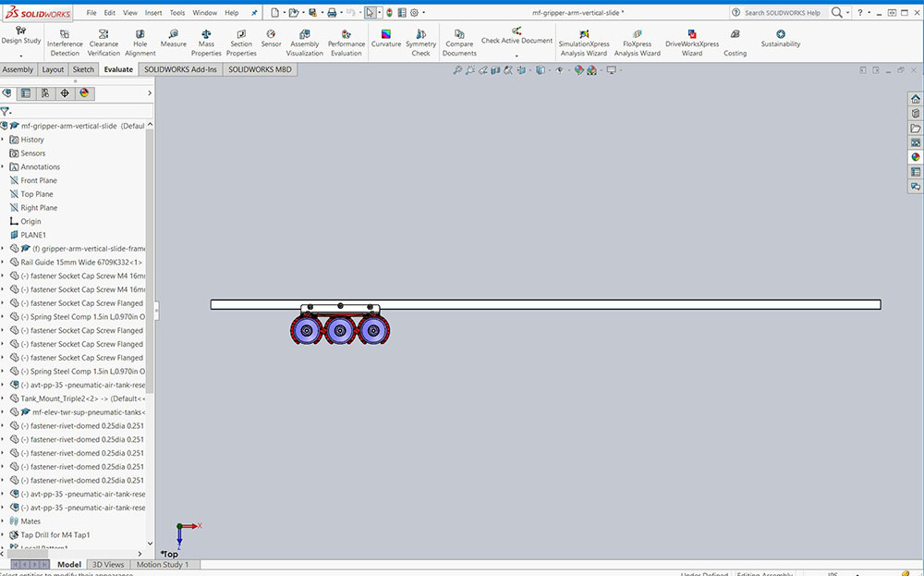Open the Interference Detection tool

click(65, 43)
